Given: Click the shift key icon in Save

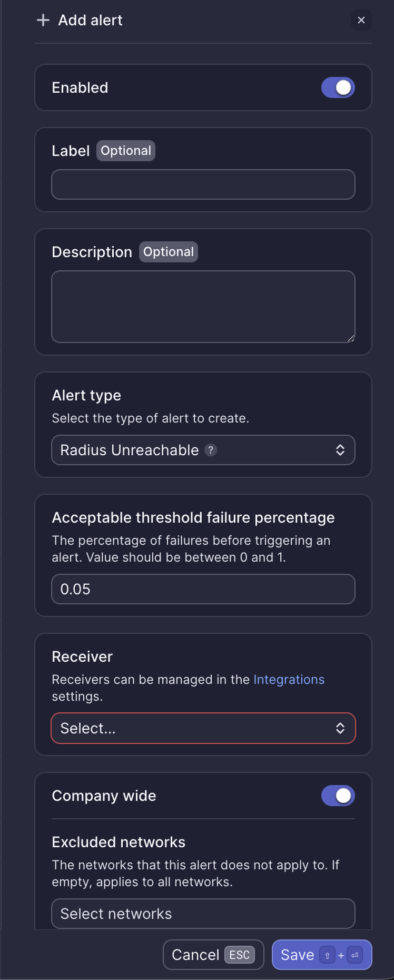Looking at the screenshot, I should 327,955.
